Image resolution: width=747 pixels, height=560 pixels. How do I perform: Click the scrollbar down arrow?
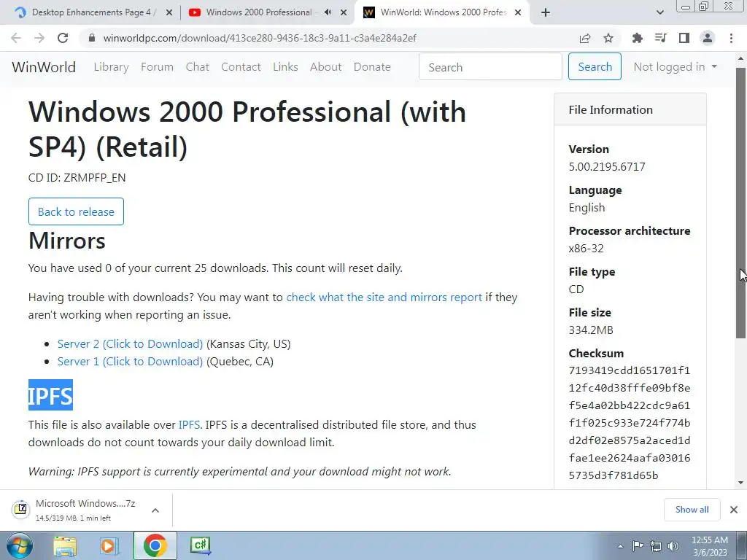click(740, 483)
